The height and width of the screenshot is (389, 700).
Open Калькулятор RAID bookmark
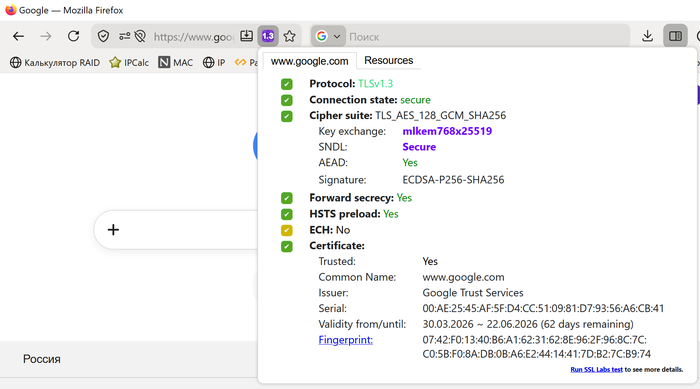tap(55, 63)
